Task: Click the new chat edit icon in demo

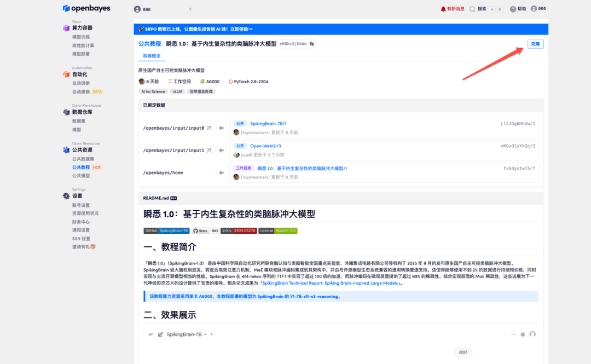Action: tap(160, 334)
